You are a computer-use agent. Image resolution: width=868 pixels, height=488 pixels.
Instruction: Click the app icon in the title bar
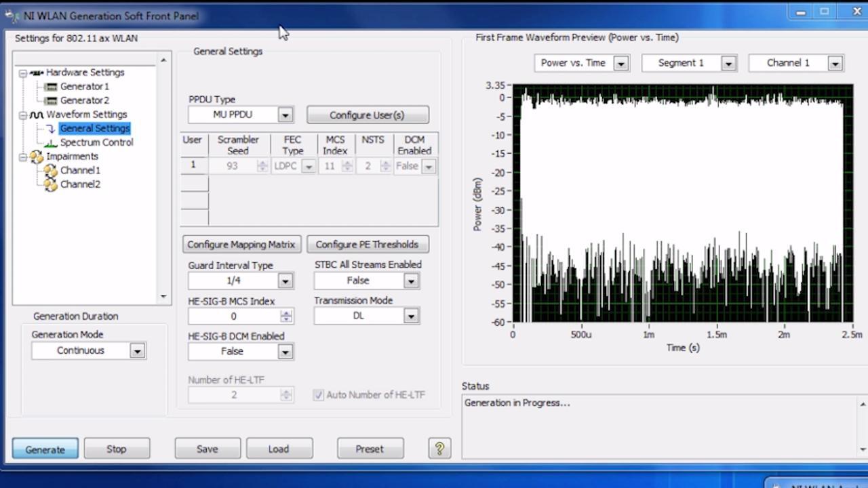click(12, 16)
